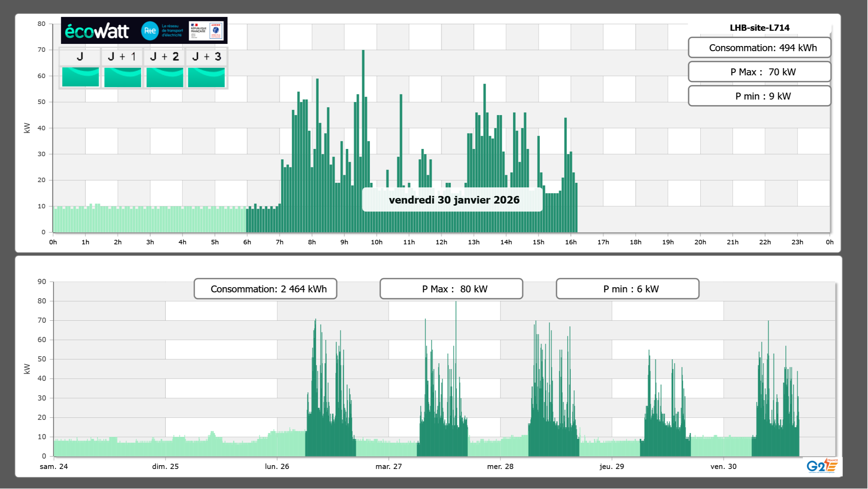Image resolution: width=868 pixels, height=489 pixels.
Task: Click the Consommation: 494 kWh box
Action: click(x=759, y=48)
